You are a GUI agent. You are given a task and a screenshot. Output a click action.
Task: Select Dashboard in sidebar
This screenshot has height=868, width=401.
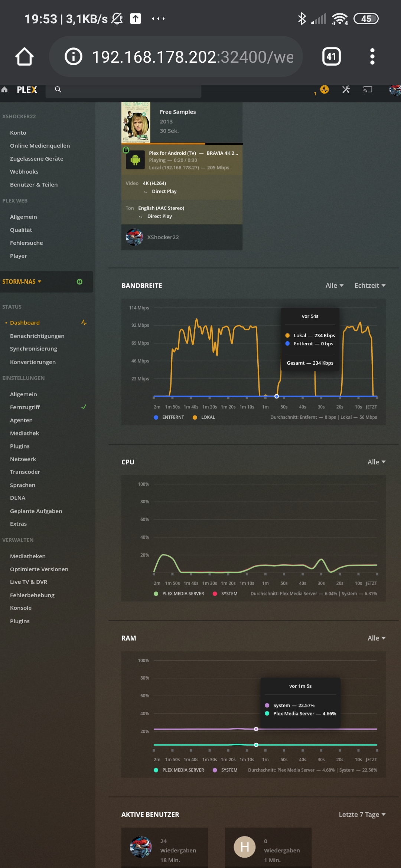25,323
